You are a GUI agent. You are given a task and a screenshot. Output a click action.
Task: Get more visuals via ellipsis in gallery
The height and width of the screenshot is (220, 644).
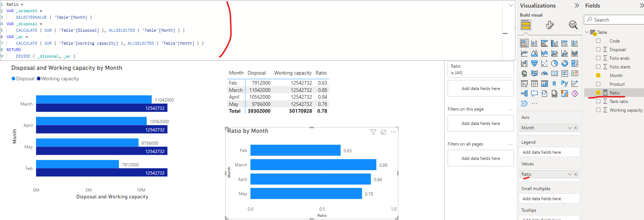point(534,104)
